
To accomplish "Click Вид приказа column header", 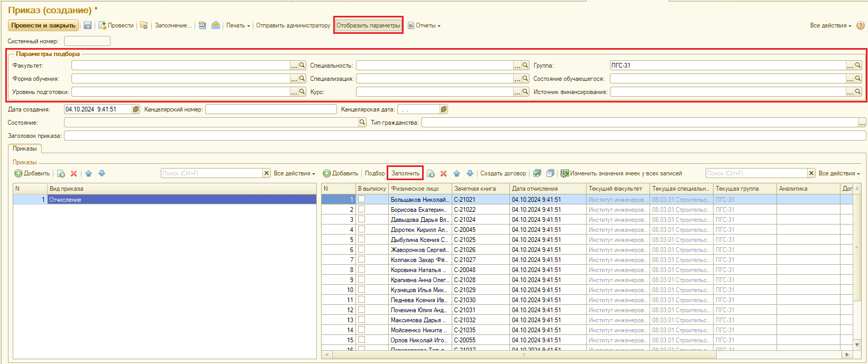I will pyautogui.click(x=181, y=189).
